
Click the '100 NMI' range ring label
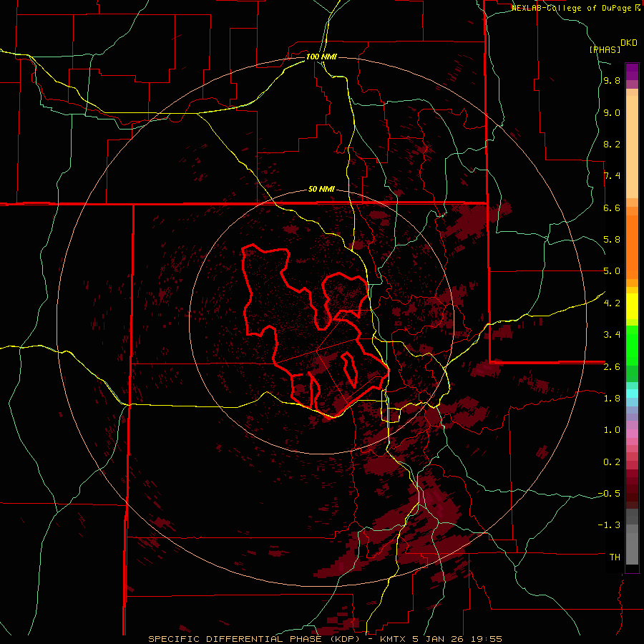click(x=321, y=57)
